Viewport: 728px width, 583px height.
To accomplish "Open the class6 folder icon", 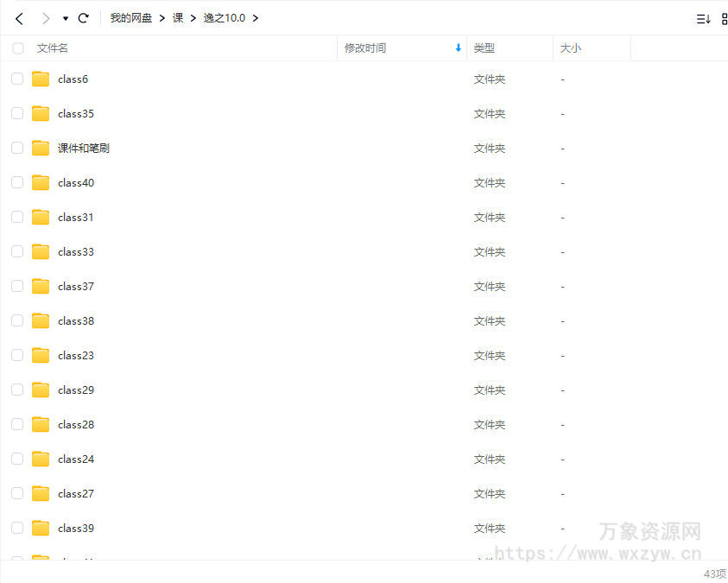I will point(40,79).
